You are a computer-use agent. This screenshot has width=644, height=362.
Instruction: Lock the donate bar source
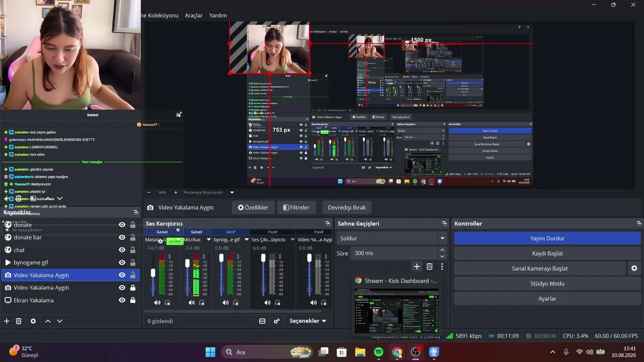[x=133, y=237]
